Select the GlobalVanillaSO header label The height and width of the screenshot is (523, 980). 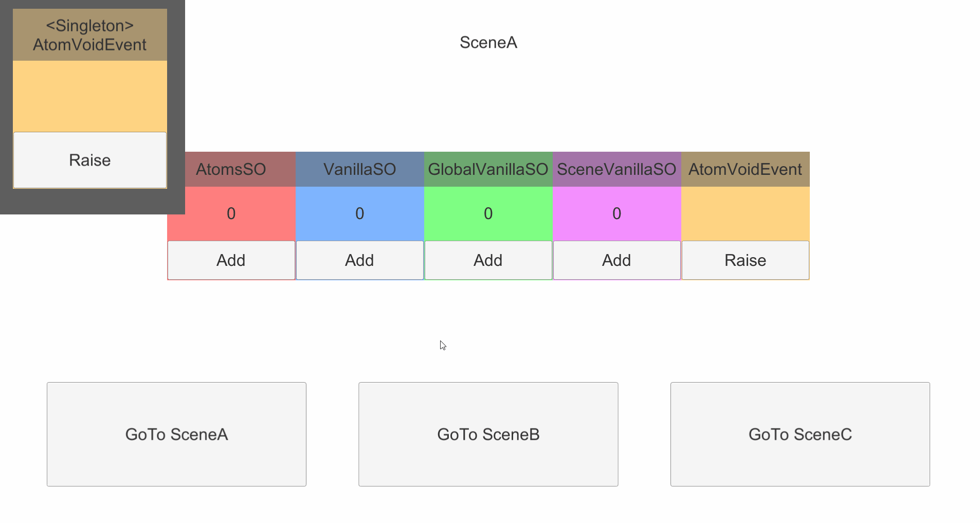point(488,169)
